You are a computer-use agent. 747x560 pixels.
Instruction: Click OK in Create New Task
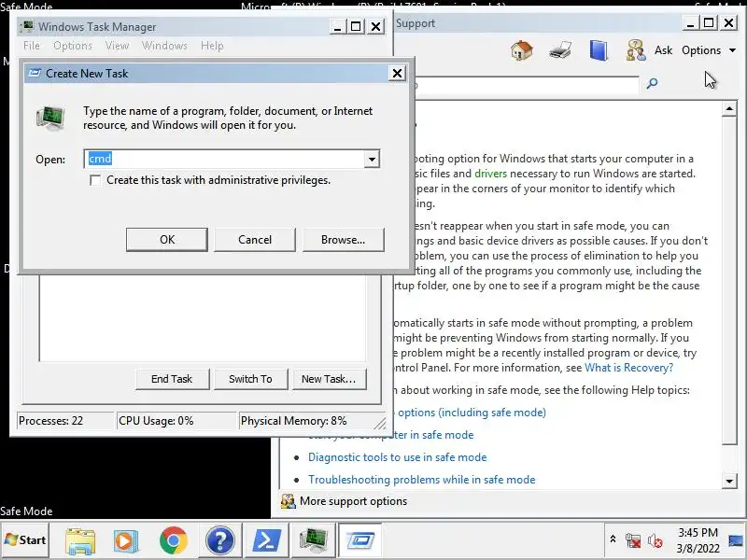point(167,240)
